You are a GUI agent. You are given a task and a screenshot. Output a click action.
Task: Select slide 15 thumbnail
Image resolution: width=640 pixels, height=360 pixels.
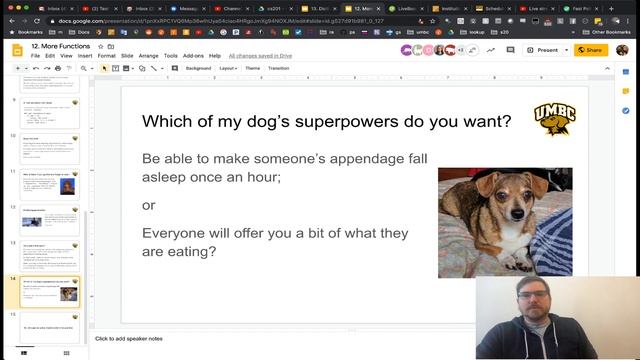pyautogui.click(x=49, y=328)
